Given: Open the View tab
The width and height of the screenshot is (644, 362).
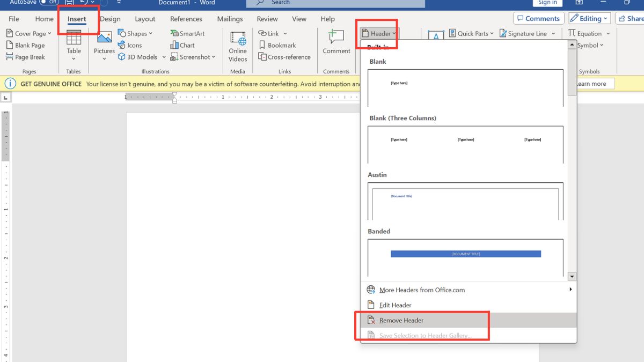Looking at the screenshot, I should tap(299, 19).
